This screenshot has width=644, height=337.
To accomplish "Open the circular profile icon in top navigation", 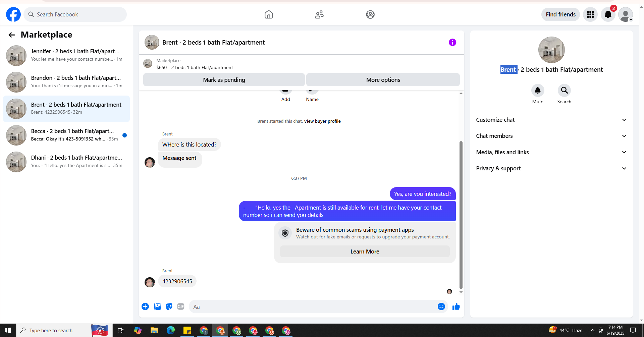I will click(370, 14).
